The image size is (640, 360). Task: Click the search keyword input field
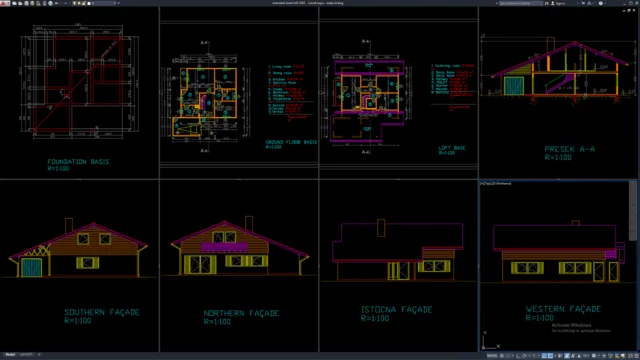(x=521, y=3)
